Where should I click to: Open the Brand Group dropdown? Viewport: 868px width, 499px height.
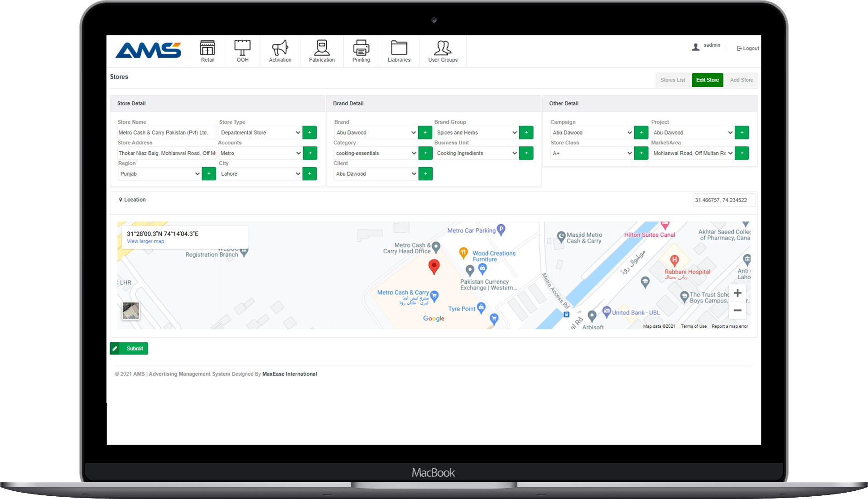[x=477, y=133]
